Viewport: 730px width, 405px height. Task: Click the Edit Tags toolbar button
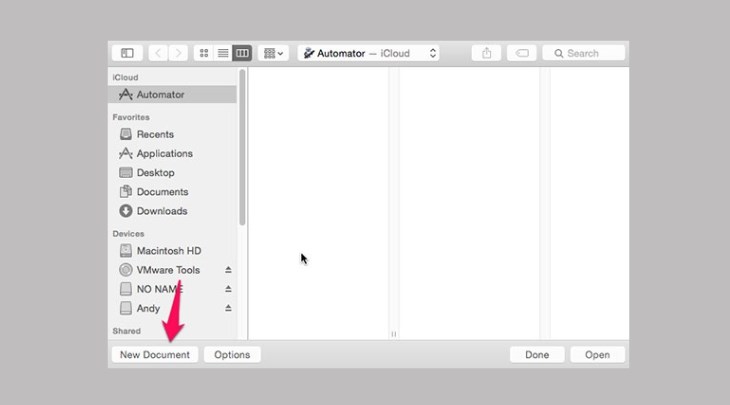[522, 53]
